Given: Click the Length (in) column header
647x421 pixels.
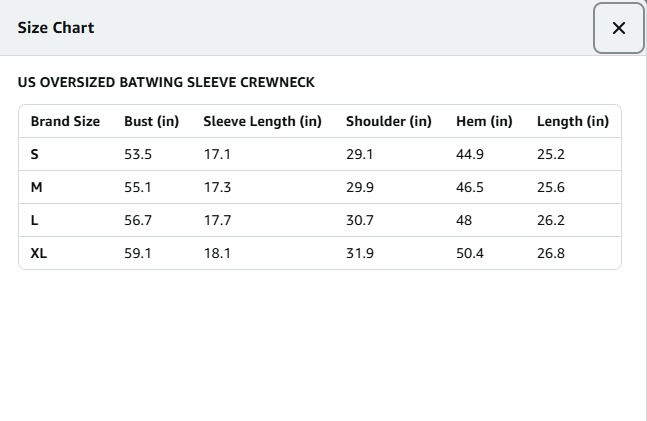Looking at the screenshot, I should click(572, 121).
